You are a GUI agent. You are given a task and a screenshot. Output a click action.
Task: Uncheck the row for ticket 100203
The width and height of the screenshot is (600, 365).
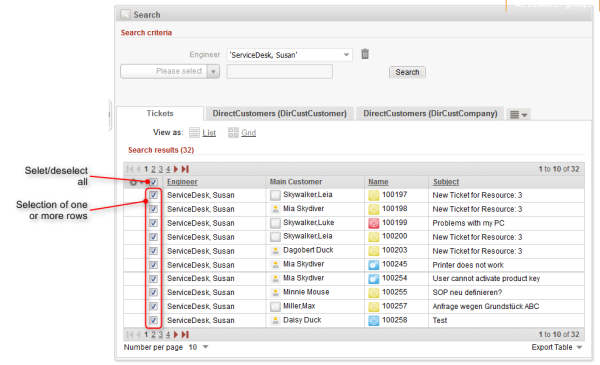(153, 251)
